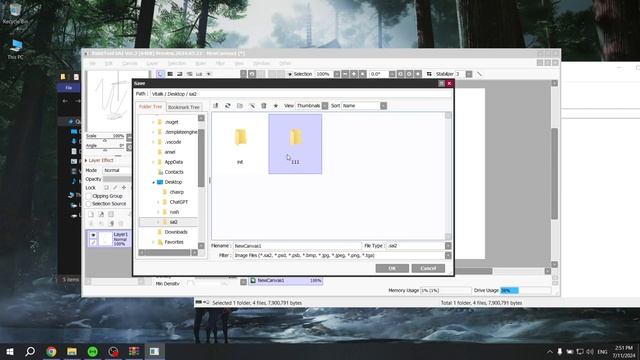Select the csharp folder in the tree
Image resolution: width=640 pixels, height=360 pixels.
(176, 192)
